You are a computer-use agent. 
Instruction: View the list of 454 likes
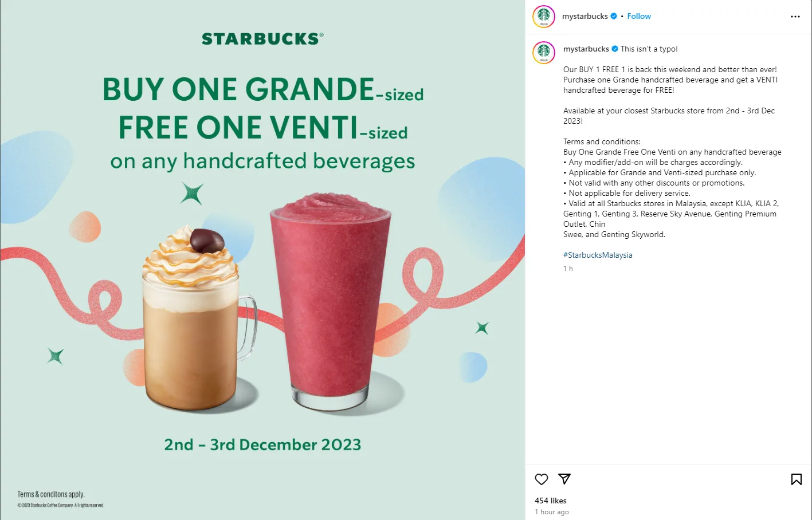pyautogui.click(x=550, y=501)
